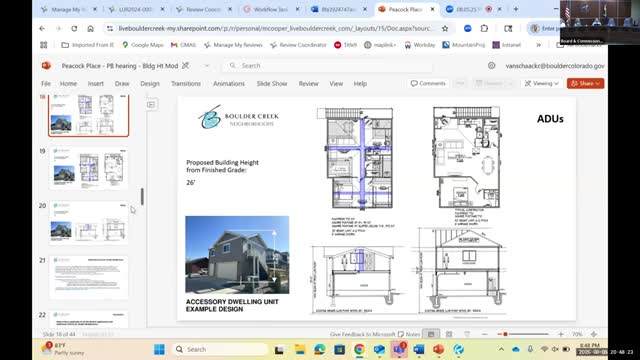
Task: Open Outlook from the taskbar
Action: [379, 349]
